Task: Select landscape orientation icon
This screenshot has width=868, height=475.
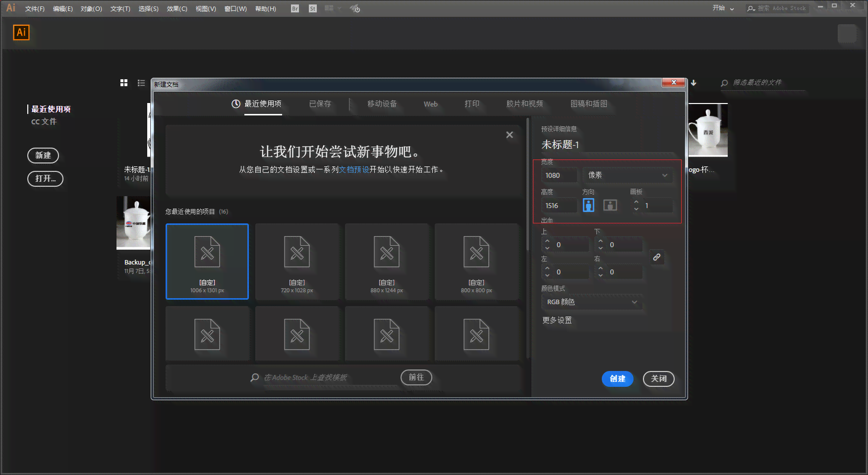Action: point(610,205)
